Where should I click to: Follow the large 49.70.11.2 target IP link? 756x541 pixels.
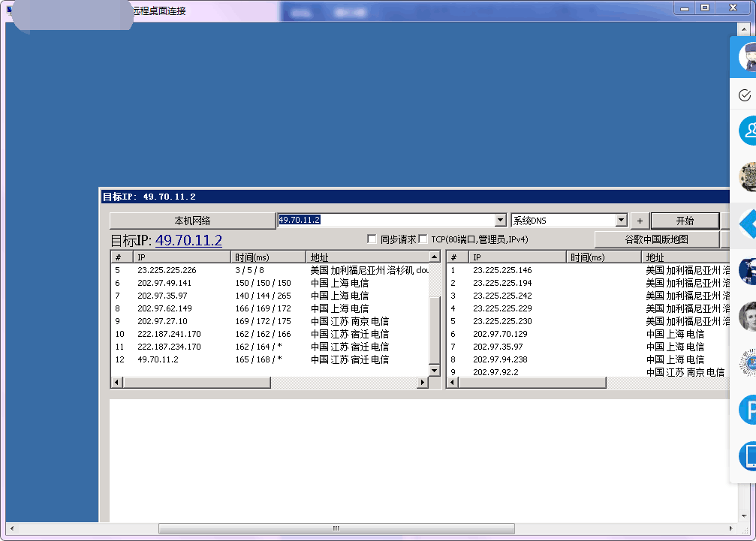pos(188,240)
